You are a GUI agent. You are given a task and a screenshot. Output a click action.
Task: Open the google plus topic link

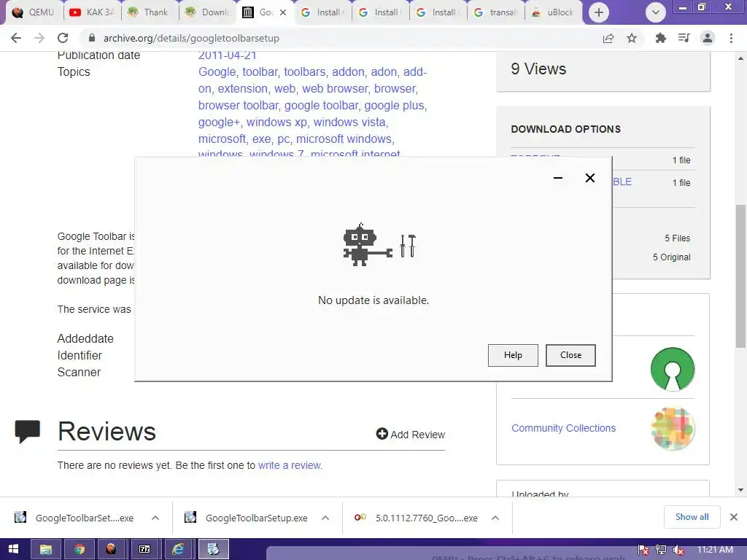(x=395, y=105)
